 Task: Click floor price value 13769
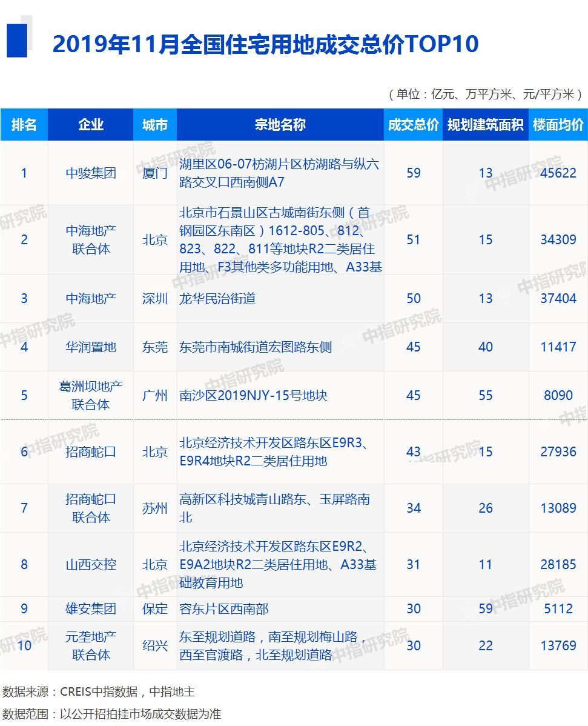558,645
